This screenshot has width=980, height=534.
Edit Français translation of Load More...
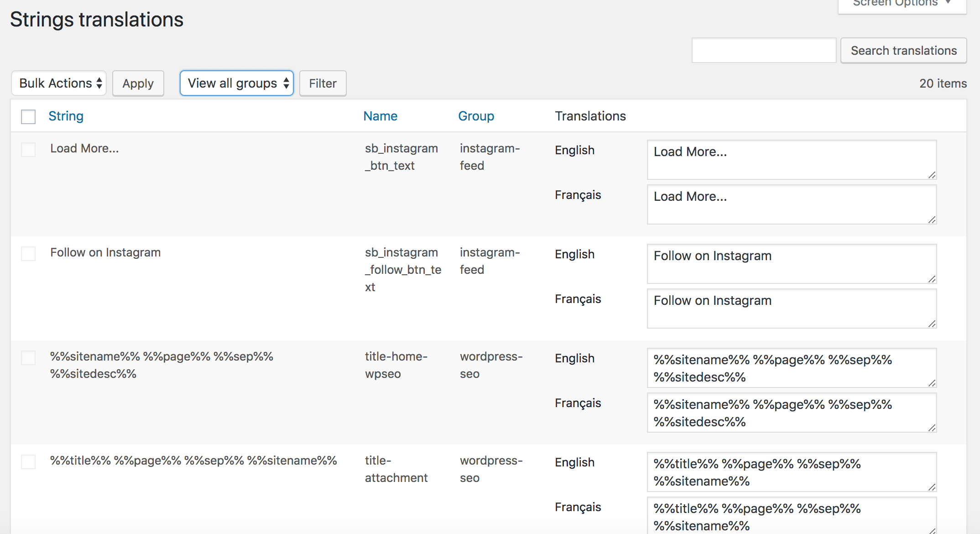[x=792, y=204]
